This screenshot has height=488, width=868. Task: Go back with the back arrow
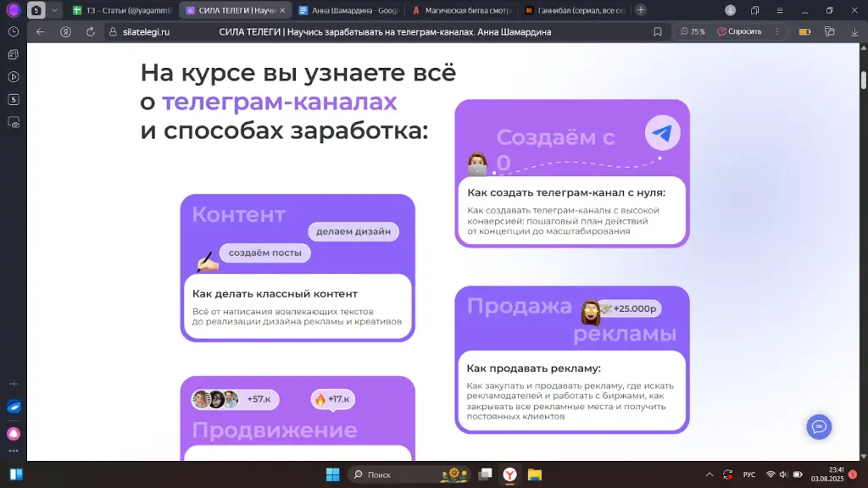tap(40, 32)
